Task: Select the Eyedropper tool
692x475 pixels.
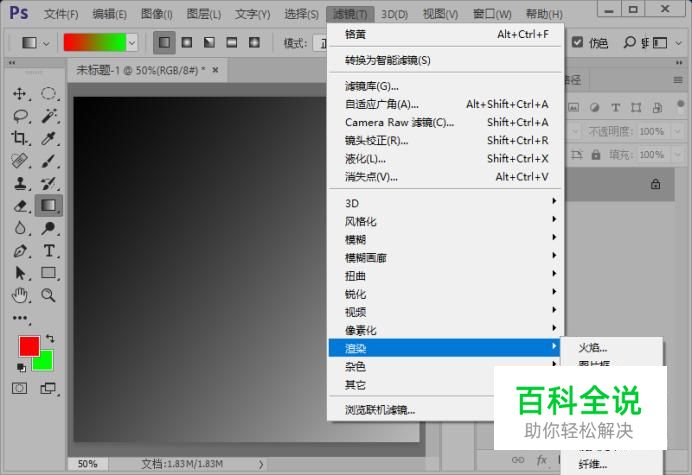Action: click(x=49, y=138)
